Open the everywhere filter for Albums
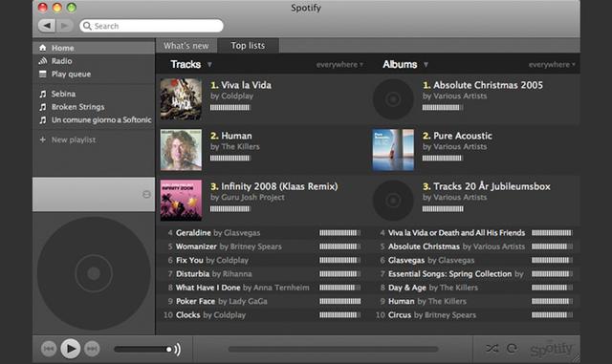Screen dimensions: 612x364 pyautogui.click(x=552, y=65)
